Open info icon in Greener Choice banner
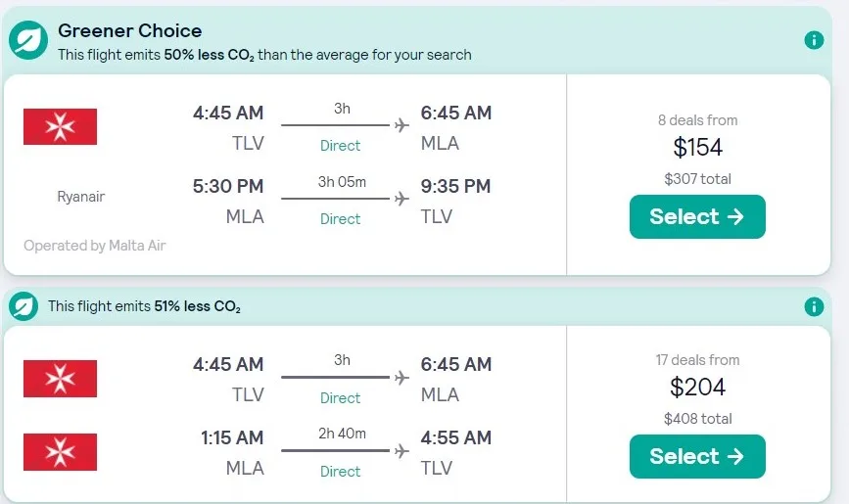 tap(814, 40)
